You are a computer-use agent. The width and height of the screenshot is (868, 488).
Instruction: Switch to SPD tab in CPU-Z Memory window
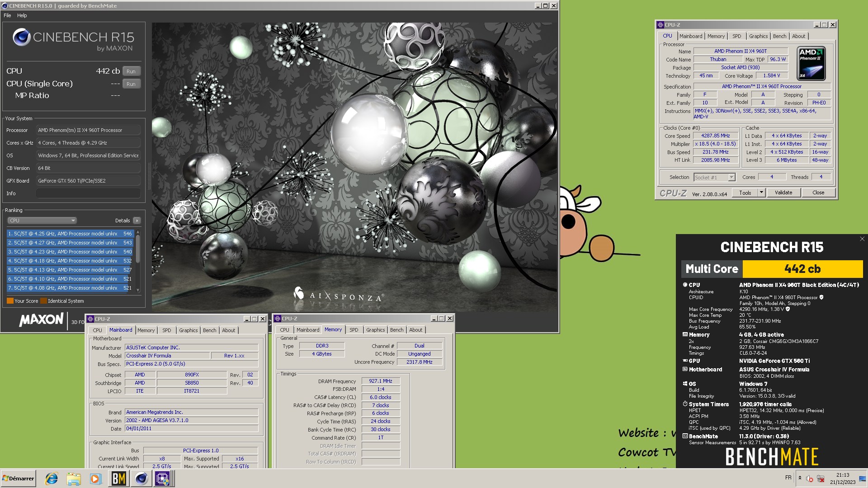(x=354, y=330)
